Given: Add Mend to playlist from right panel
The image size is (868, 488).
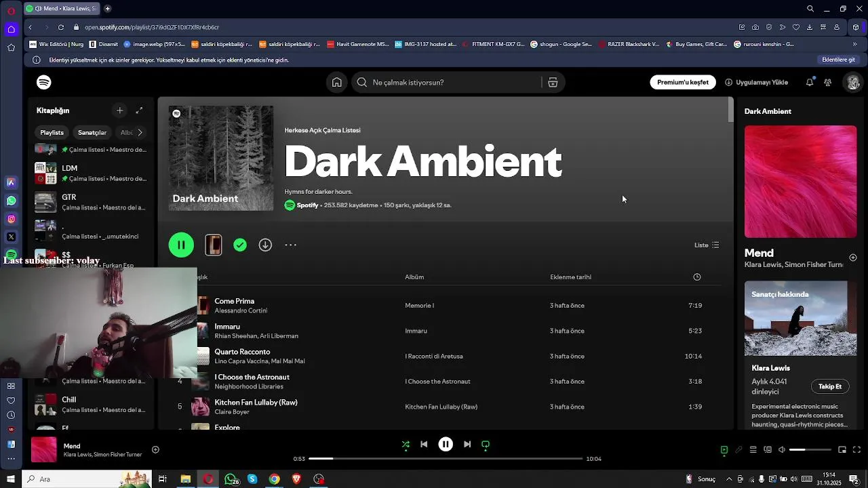Looking at the screenshot, I should [853, 258].
